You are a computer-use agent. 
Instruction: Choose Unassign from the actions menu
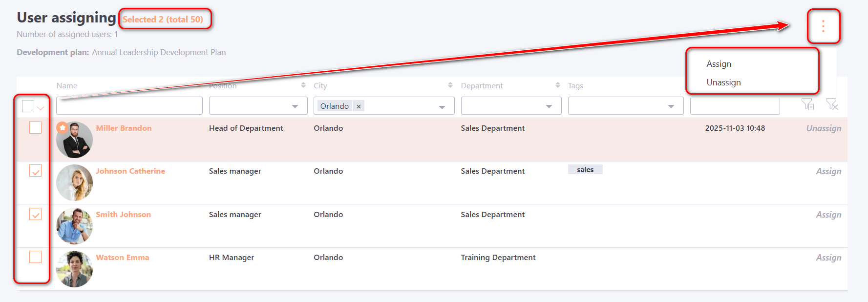723,82
